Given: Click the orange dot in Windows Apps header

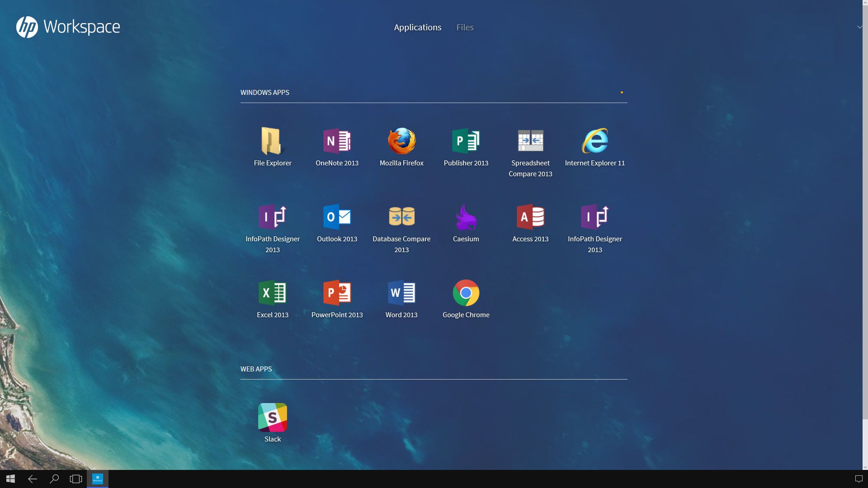Looking at the screenshot, I should [x=622, y=92].
